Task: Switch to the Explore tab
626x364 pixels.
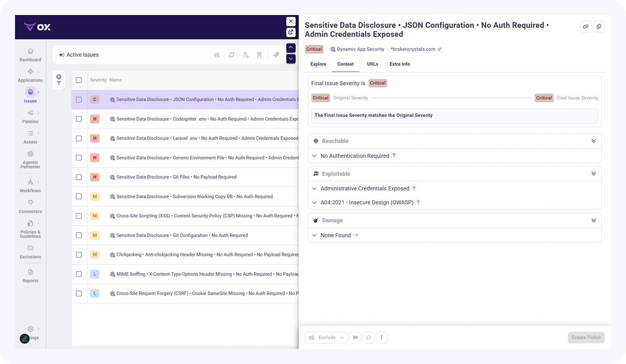Action: click(318, 64)
